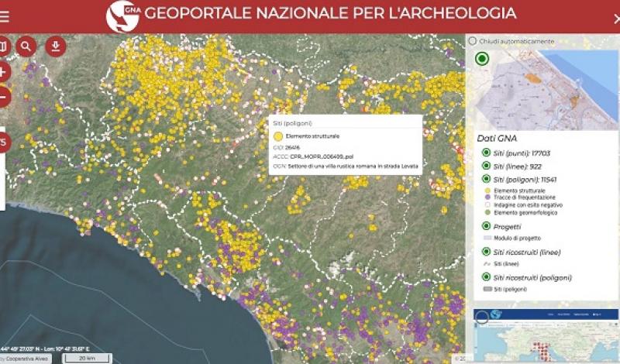The height and width of the screenshot is (364, 620).
Task: Click the GNA logo in the header
Action: tap(123, 16)
